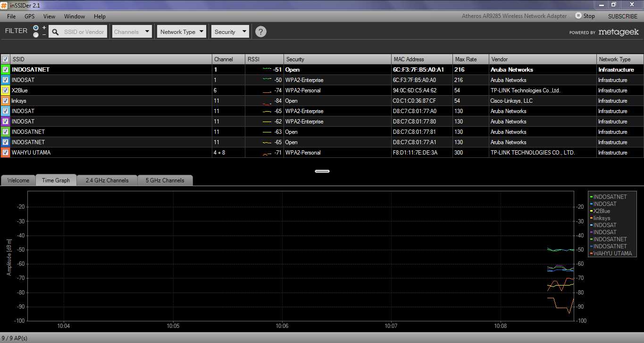Viewport: 644px width, 343px height.
Task: Select the Time Graph tab
Action: coord(56,180)
